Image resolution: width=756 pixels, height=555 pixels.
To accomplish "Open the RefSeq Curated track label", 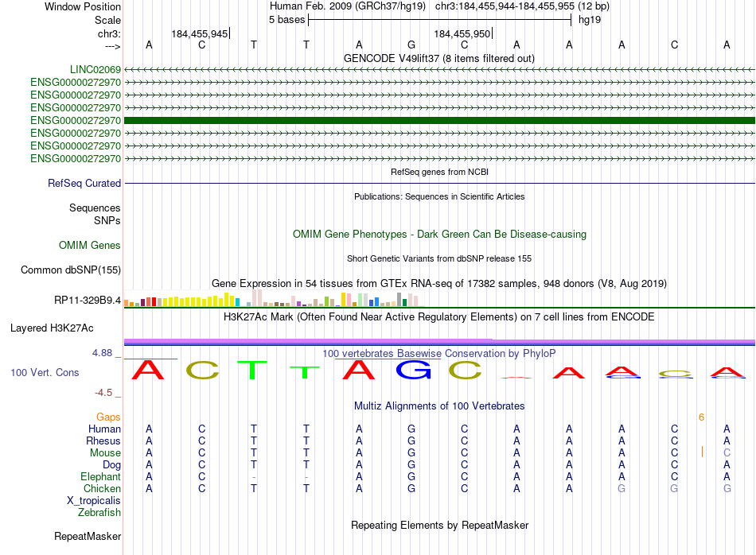I will pyautogui.click(x=84, y=183).
